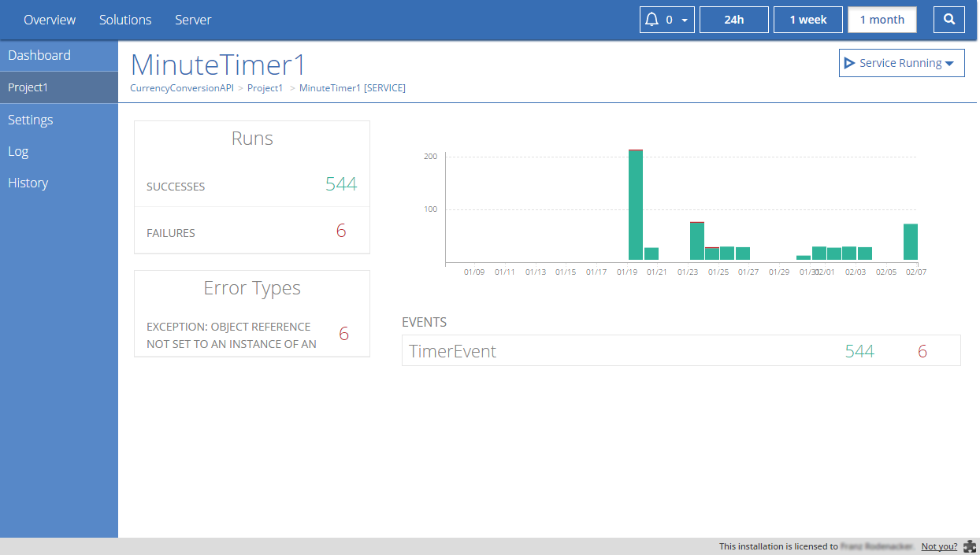Click the "Not you?" link

click(939, 546)
